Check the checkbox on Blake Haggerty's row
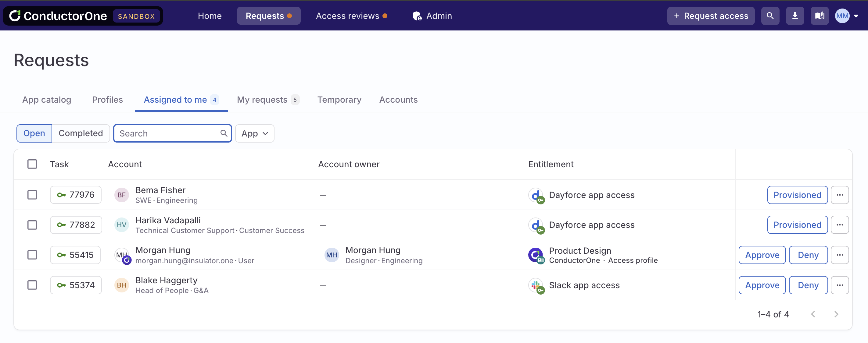The image size is (868, 343). tap(32, 285)
